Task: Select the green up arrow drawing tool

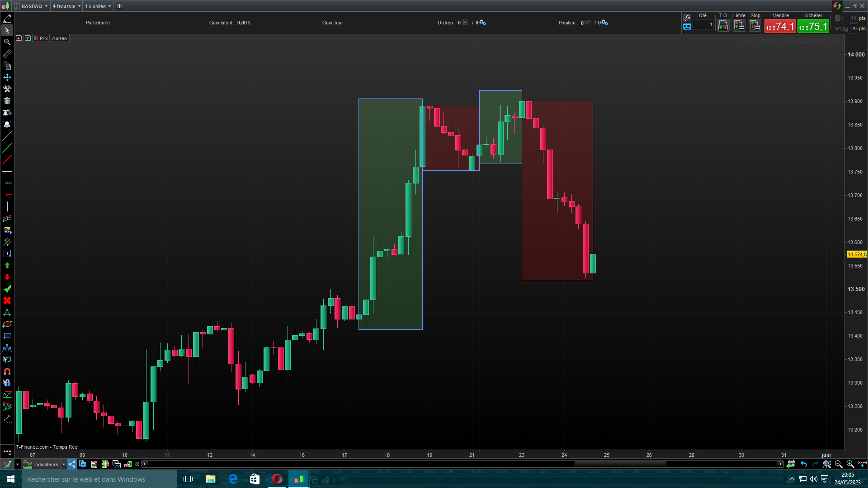Action: pyautogui.click(x=7, y=266)
